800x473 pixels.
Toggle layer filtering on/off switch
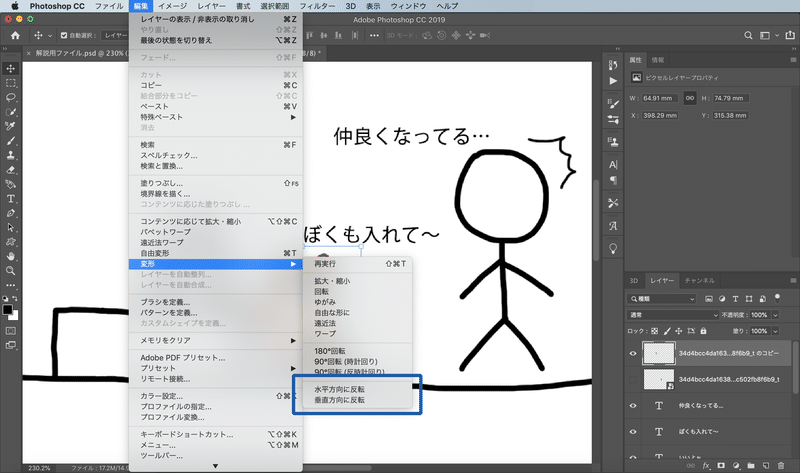(x=777, y=297)
